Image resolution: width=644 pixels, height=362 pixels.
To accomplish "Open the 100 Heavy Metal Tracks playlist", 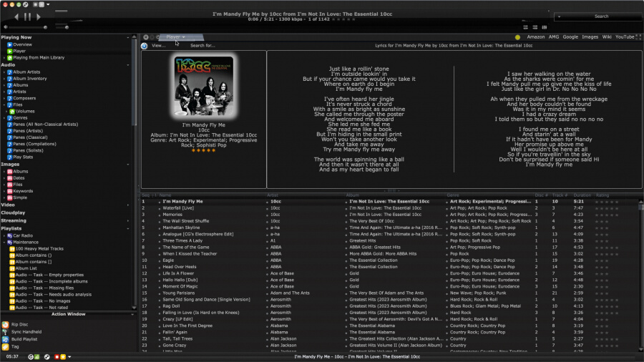I will coord(39,249).
